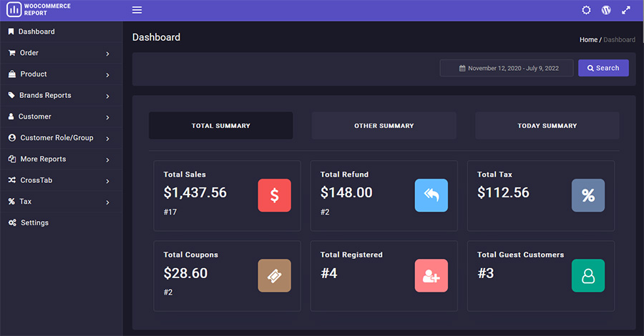Image resolution: width=644 pixels, height=336 pixels.
Task: Click the Customer Role/Group avatar icon
Action: pyautogui.click(x=12, y=138)
